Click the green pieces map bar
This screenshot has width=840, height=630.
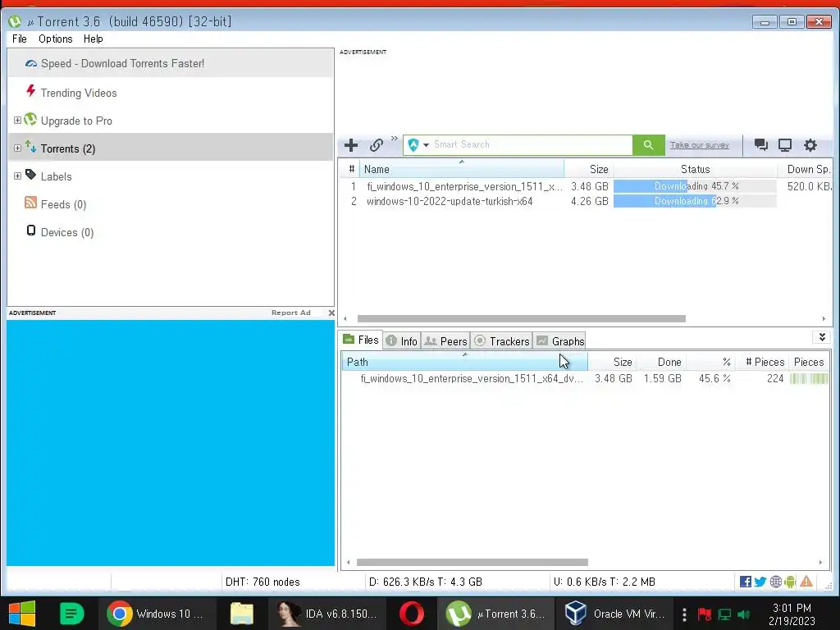[x=809, y=379]
